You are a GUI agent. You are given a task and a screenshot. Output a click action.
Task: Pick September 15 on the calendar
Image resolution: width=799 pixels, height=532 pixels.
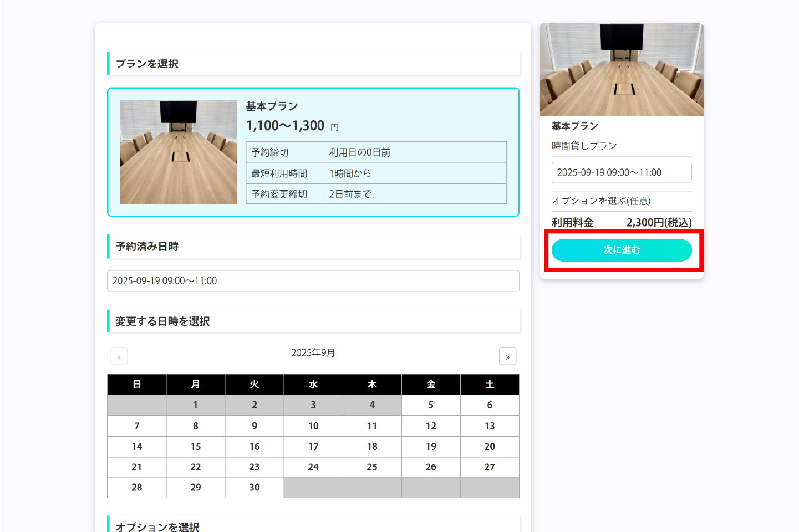196,447
